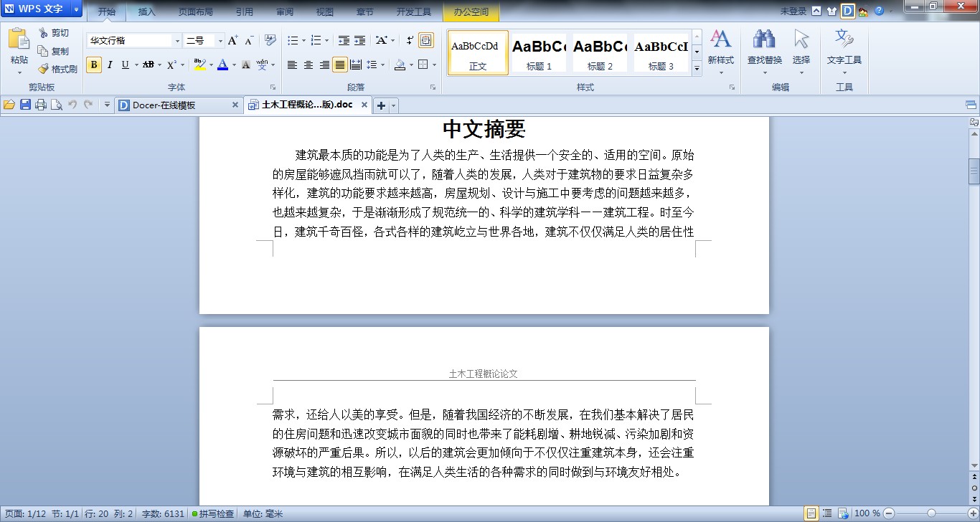This screenshot has width=980, height=522.
Task: Click the blue font color button
Action: 222,65
